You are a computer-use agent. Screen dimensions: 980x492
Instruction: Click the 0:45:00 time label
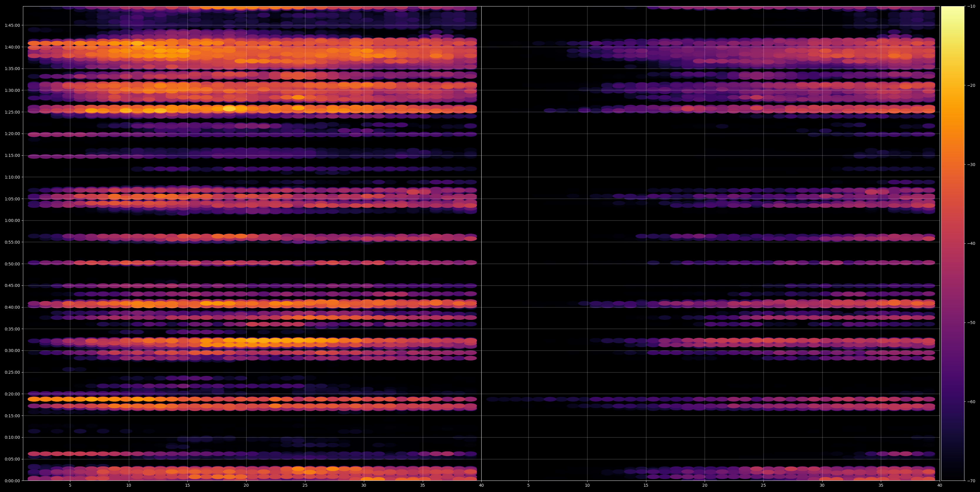coord(12,286)
